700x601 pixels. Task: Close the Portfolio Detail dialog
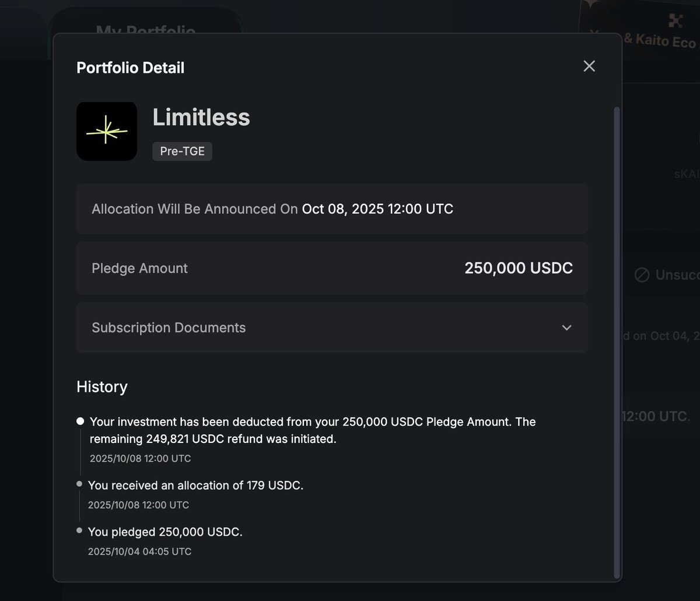(589, 66)
